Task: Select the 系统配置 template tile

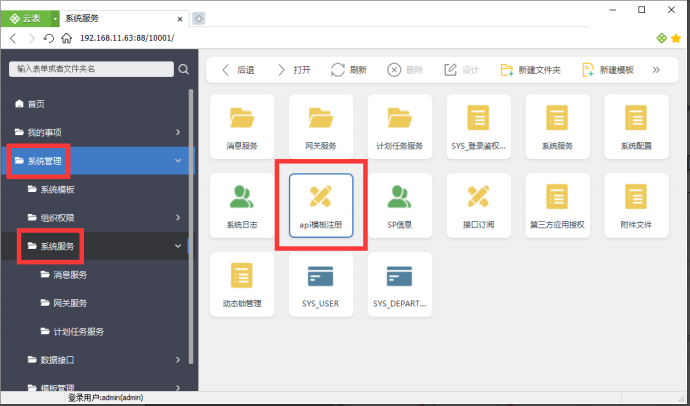Action: [636, 127]
